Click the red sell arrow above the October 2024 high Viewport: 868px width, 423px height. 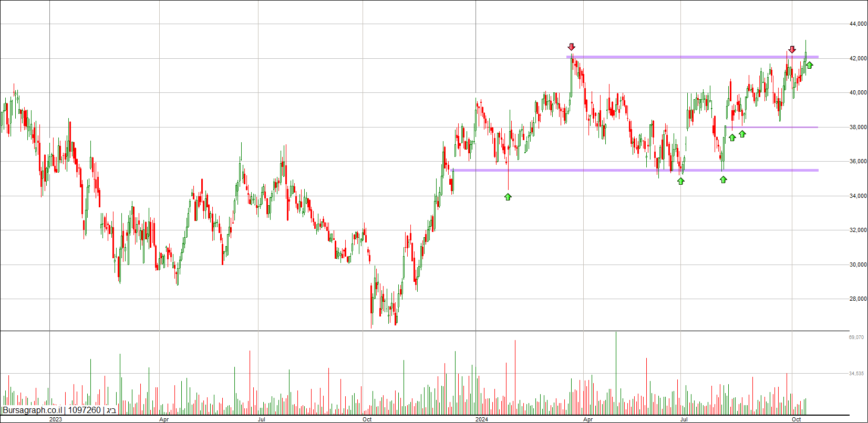point(792,49)
